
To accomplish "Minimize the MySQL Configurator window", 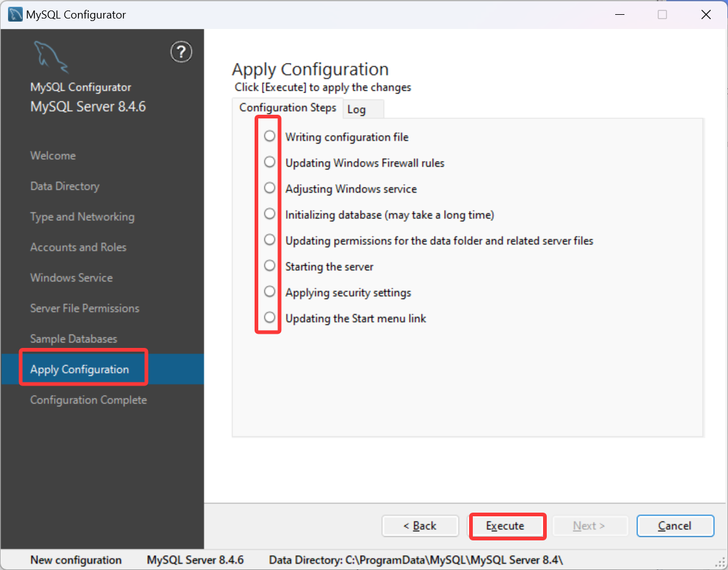I will click(620, 14).
